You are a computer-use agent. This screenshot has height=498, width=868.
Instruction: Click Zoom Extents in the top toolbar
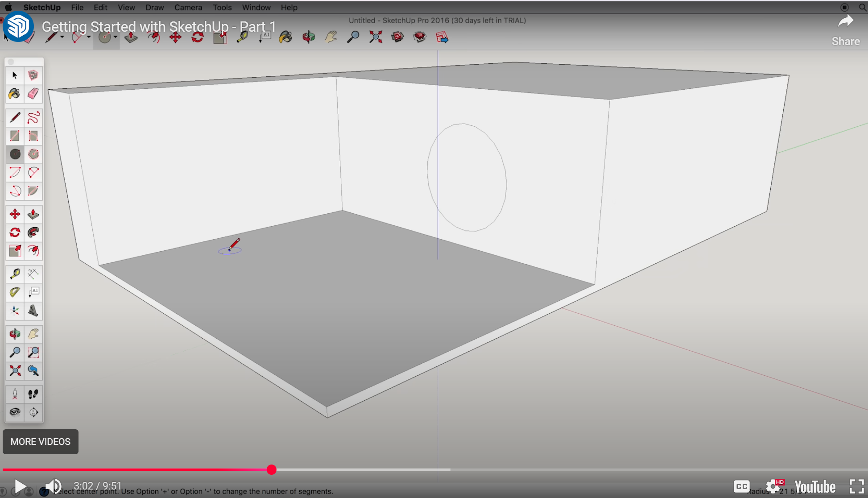(376, 37)
